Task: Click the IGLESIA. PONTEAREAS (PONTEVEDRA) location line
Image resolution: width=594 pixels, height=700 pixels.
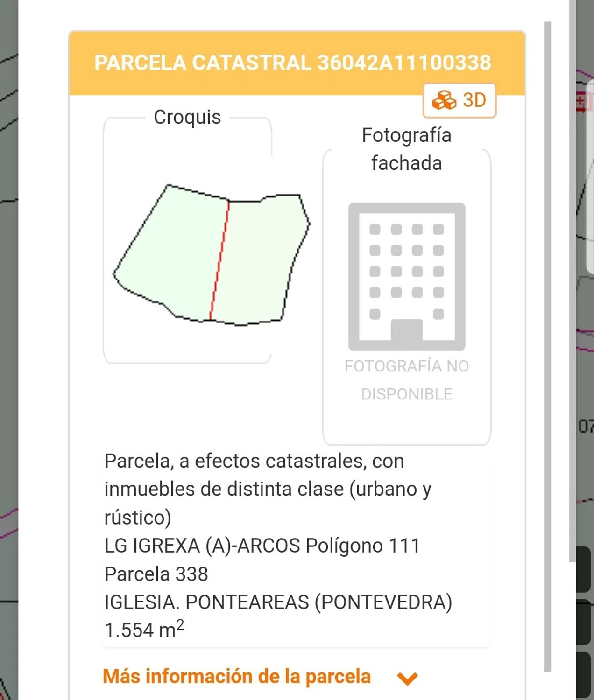Action: pos(278,602)
